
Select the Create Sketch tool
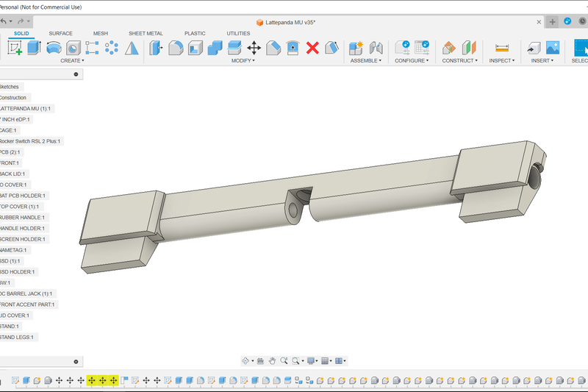[x=15, y=48]
